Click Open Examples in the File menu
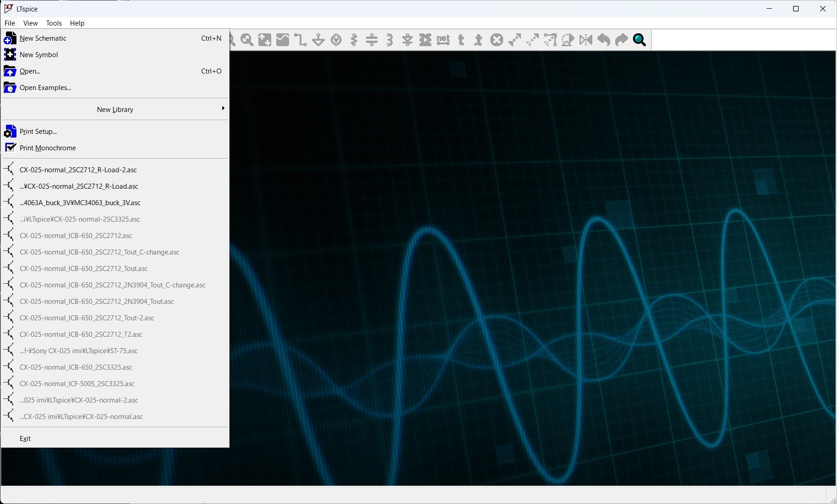Image resolution: width=837 pixels, height=504 pixels. 44,88
